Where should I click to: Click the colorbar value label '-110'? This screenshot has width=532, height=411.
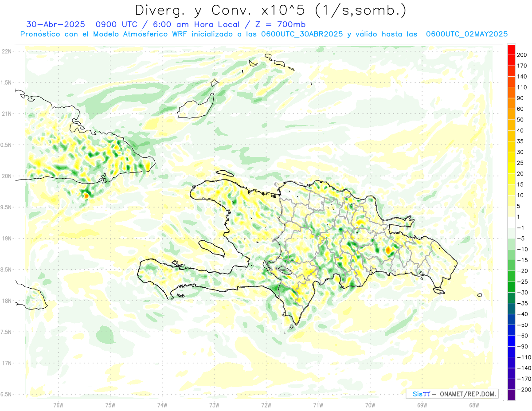[x=524, y=357]
